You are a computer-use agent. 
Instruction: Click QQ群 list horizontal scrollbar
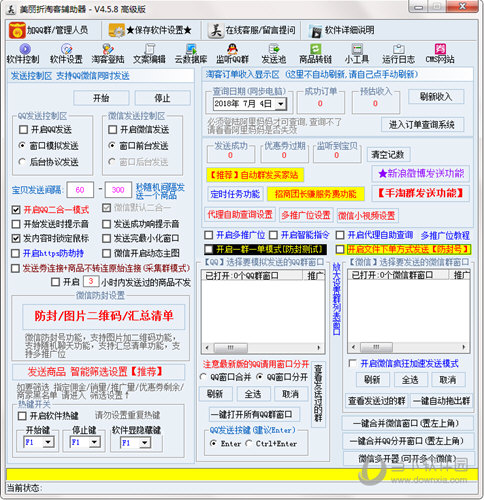263,348
